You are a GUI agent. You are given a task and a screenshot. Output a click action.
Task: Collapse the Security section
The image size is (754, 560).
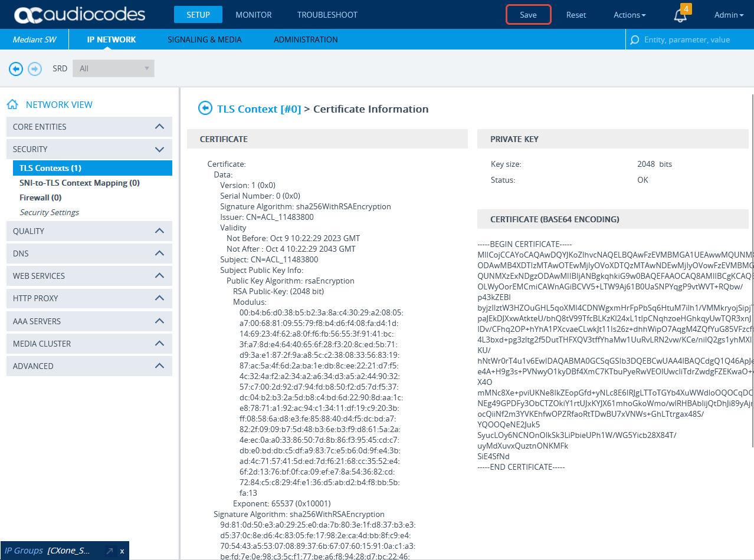(x=89, y=149)
